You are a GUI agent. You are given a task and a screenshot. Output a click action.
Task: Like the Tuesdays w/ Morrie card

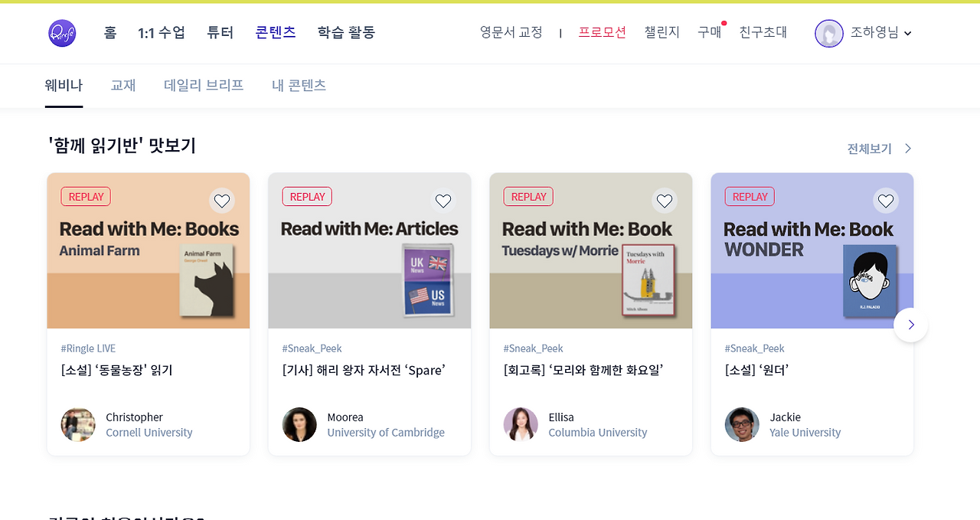point(665,201)
